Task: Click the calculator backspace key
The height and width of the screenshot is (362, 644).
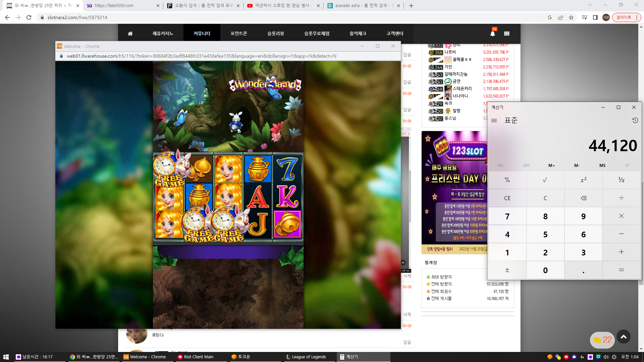Action: pos(584,198)
